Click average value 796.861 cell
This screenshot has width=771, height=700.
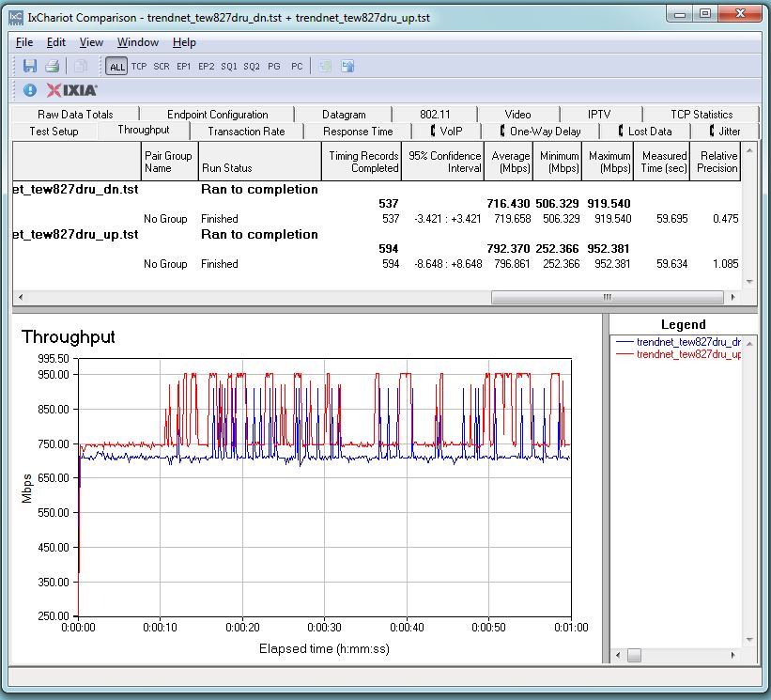[512, 264]
